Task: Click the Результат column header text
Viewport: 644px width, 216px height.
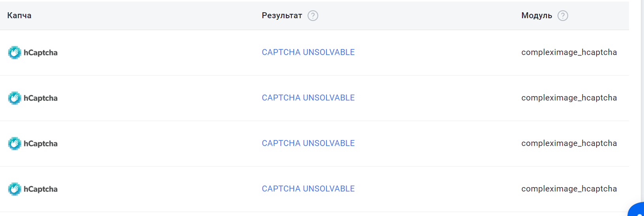Action: coord(282,15)
